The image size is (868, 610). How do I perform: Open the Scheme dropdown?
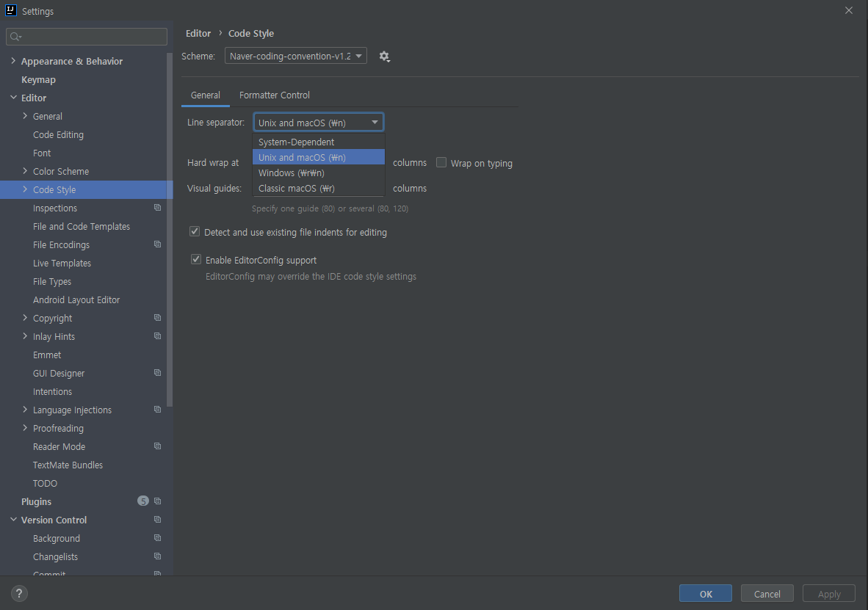[296, 56]
